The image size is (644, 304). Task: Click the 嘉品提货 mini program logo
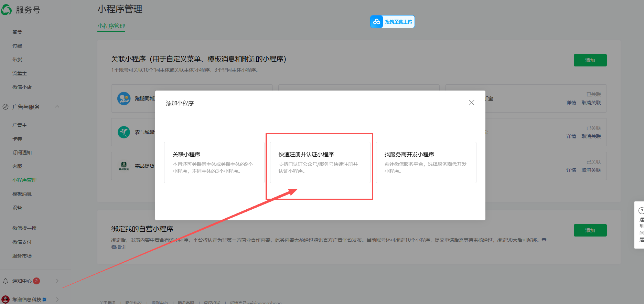[x=124, y=166]
